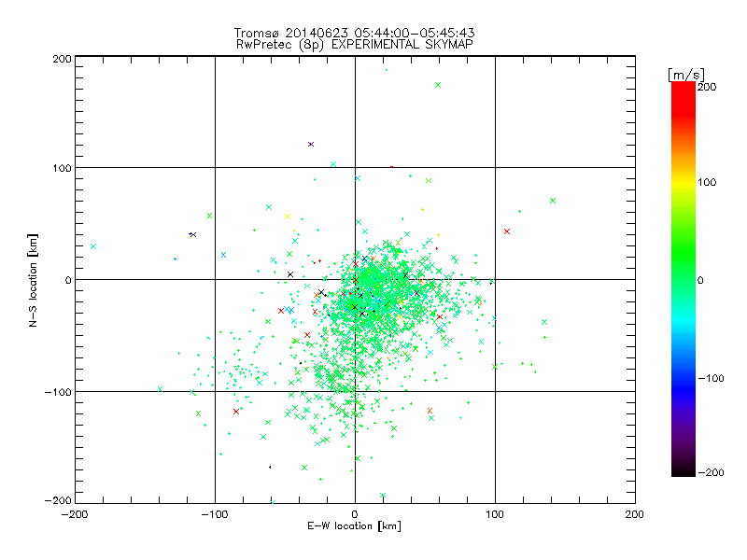Click the N-S axis tick label '200'

coord(62,59)
